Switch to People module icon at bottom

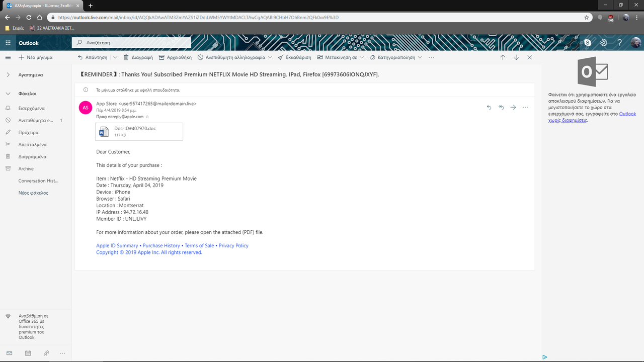(x=46, y=353)
